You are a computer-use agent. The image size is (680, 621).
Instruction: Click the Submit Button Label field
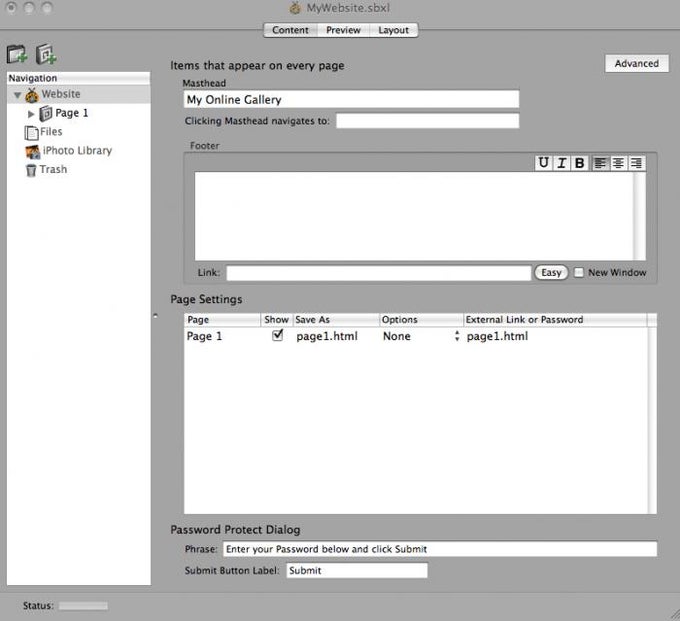(357, 570)
